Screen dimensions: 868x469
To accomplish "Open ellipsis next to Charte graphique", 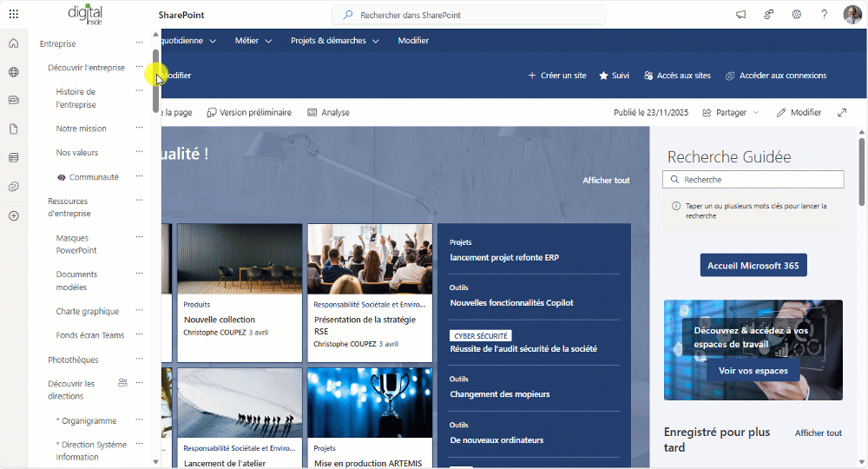I will coord(139,310).
